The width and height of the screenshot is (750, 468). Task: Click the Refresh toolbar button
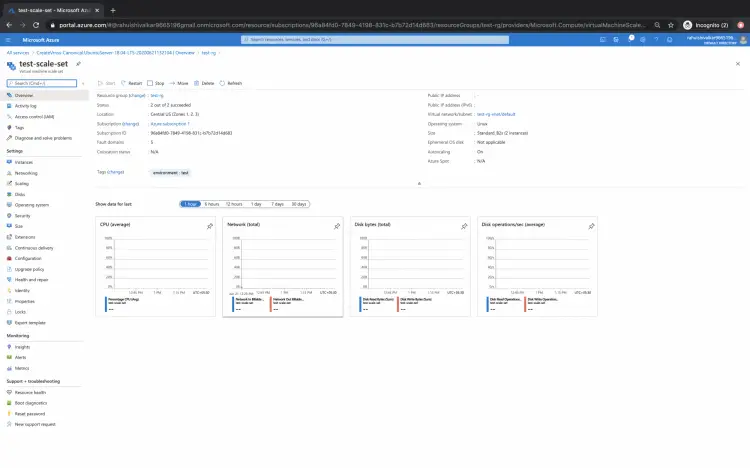tap(231, 83)
